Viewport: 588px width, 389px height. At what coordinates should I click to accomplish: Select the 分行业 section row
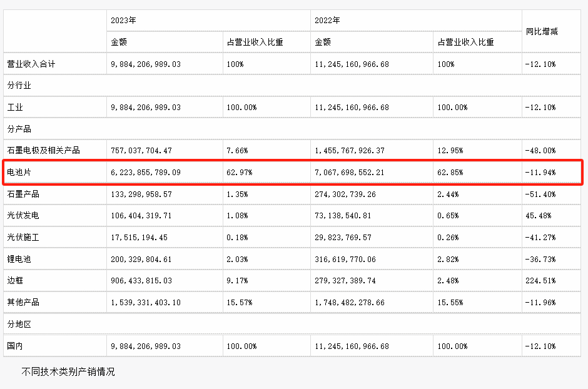(x=19, y=85)
